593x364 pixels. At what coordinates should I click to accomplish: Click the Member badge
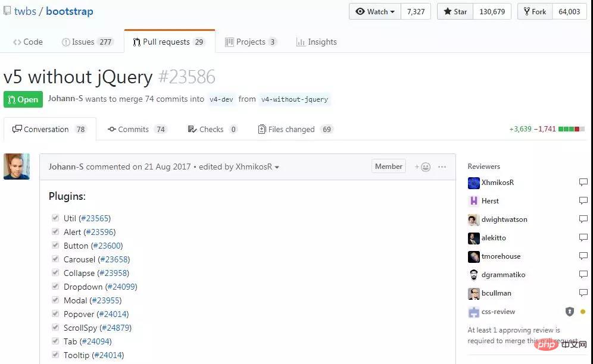tap(388, 167)
